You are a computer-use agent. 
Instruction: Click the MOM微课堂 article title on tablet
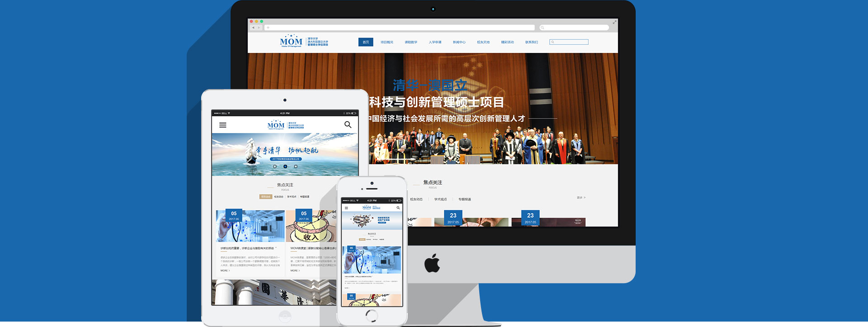[313, 248]
